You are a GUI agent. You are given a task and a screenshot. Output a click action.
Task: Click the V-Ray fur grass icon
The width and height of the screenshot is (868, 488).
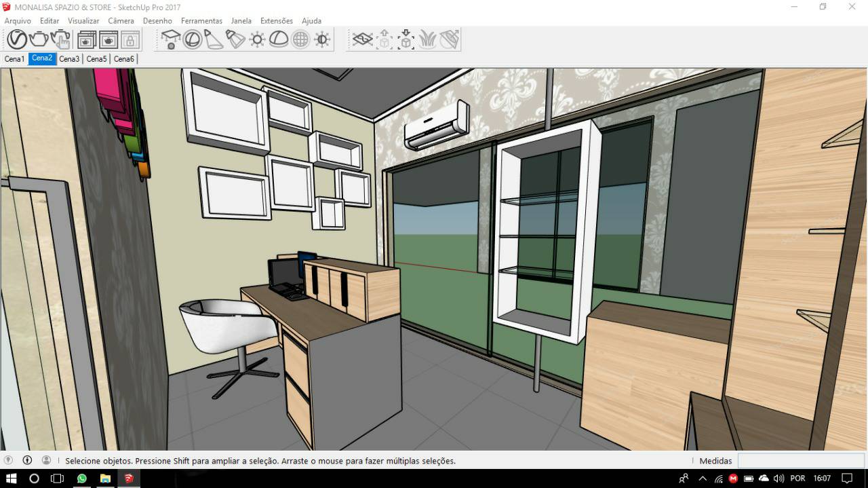pos(428,39)
